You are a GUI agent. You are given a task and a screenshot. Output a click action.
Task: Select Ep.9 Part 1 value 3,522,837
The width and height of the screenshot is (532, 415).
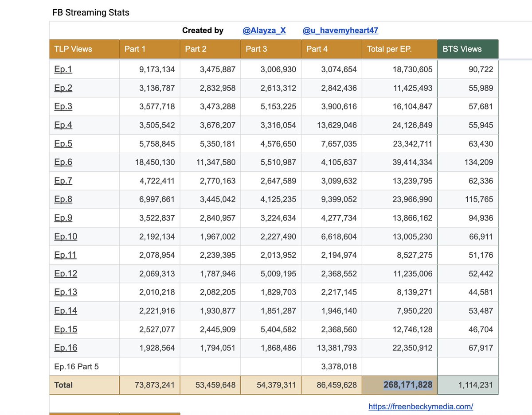150,218
